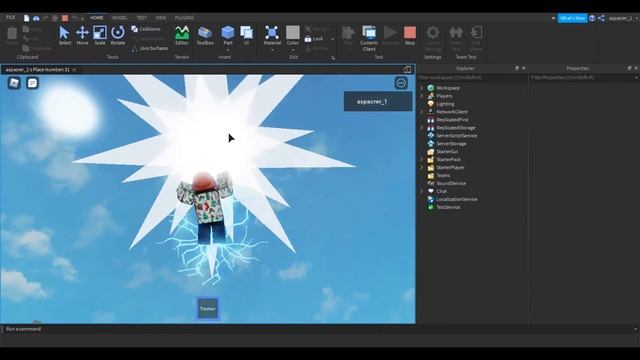The width and height of the screenshot is (640, 360).
Task: Close the place document tab
Action: coord(74,70)
